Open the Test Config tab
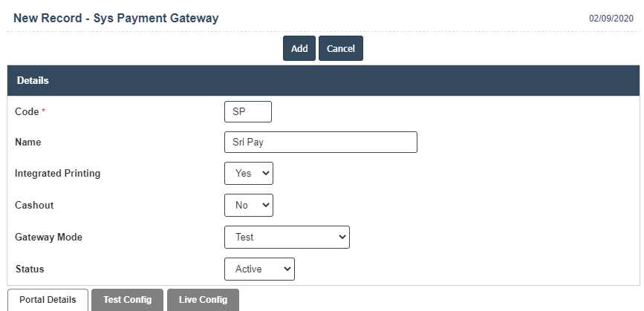644x311 pixels. tap(128, 300)
